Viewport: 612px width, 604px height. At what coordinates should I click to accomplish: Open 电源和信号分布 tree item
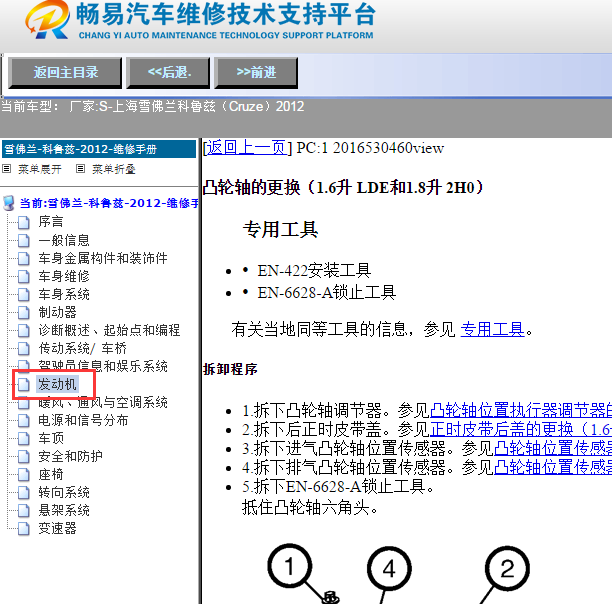pos(83,420)
